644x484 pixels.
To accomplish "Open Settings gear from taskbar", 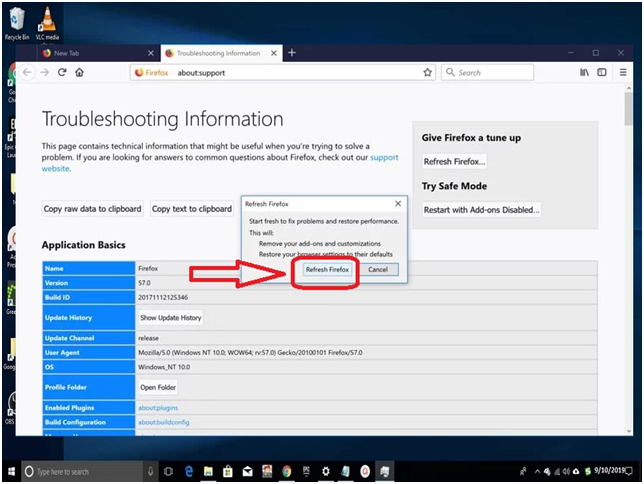I will [326, 472].
